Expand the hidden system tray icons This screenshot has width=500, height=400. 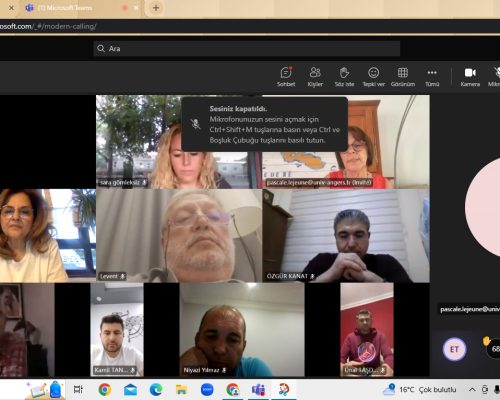pyautogui.click(x=472, y=389)
